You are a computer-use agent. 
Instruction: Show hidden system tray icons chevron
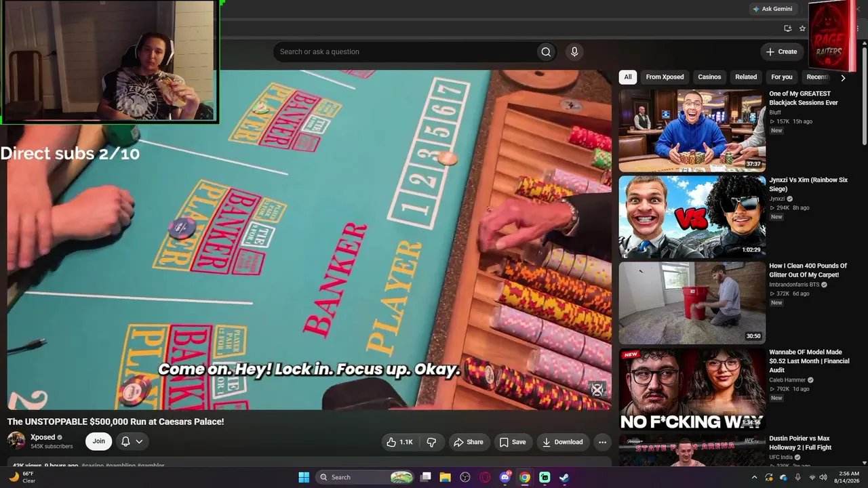point(754,477)
